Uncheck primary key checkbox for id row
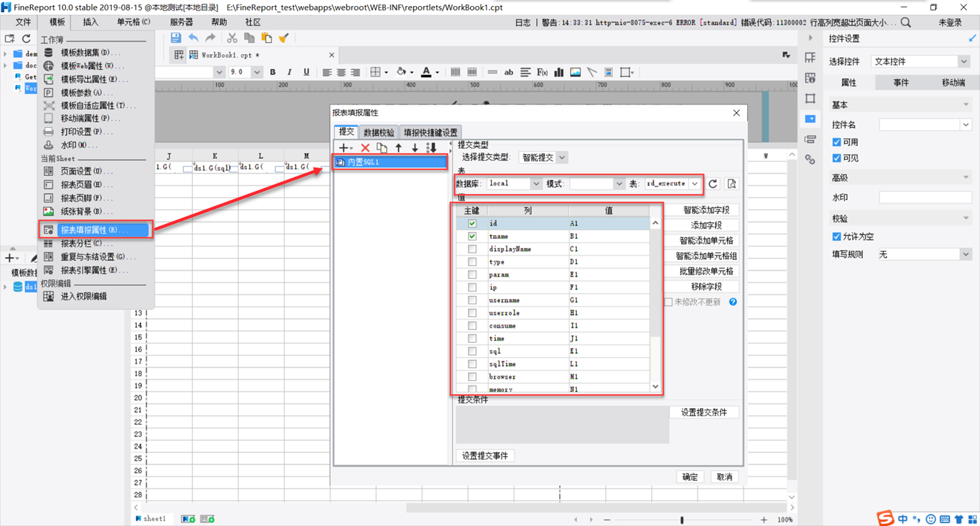 [x=472, y=223]
